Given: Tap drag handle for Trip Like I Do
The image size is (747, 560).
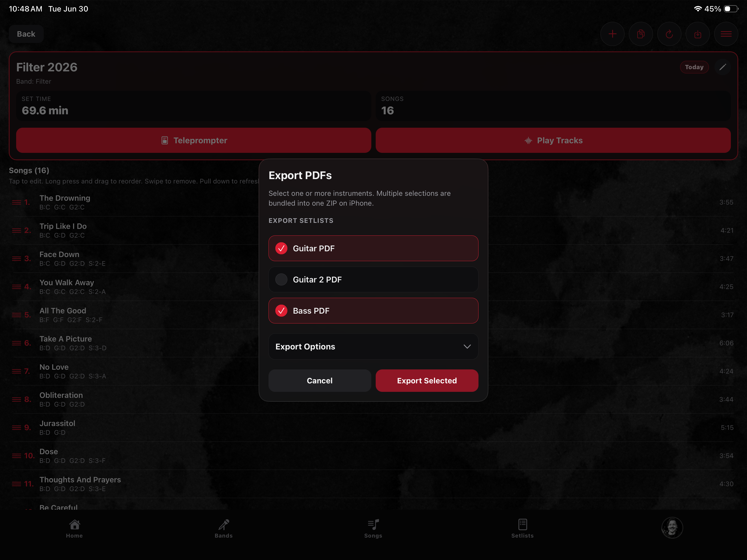Looking at the screenshot, I should pyautogui.click(x=16, y=230).
